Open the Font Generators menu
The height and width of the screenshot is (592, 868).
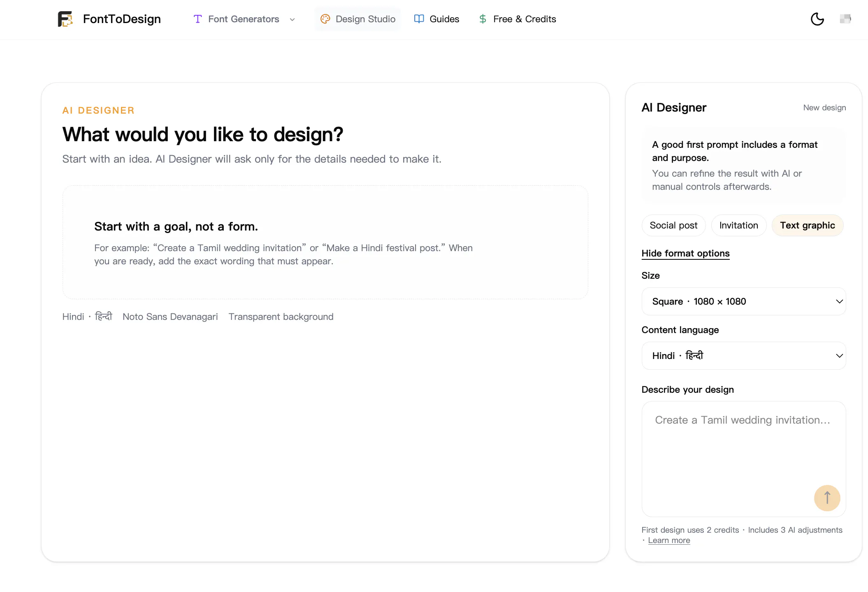point(244,19)
